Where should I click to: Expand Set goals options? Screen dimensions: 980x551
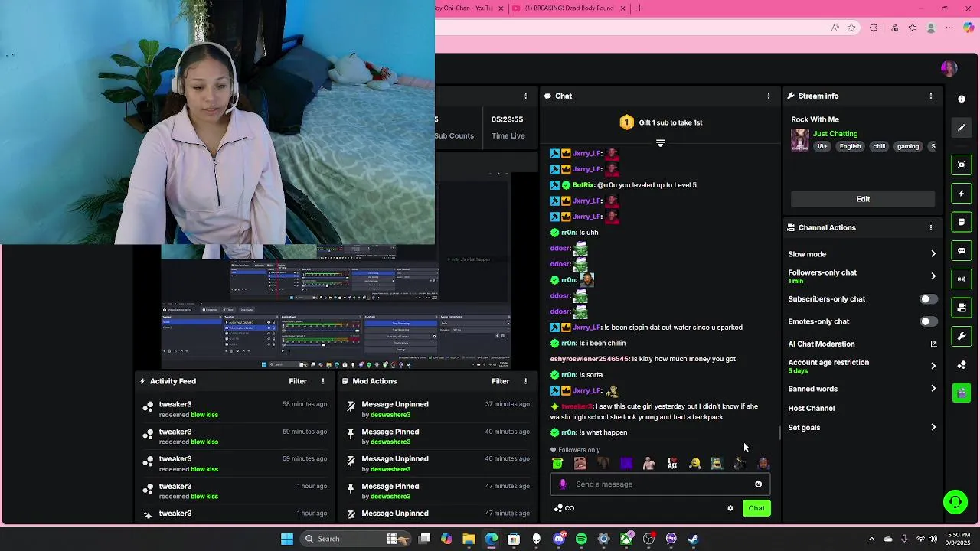(x=933, y=428)
